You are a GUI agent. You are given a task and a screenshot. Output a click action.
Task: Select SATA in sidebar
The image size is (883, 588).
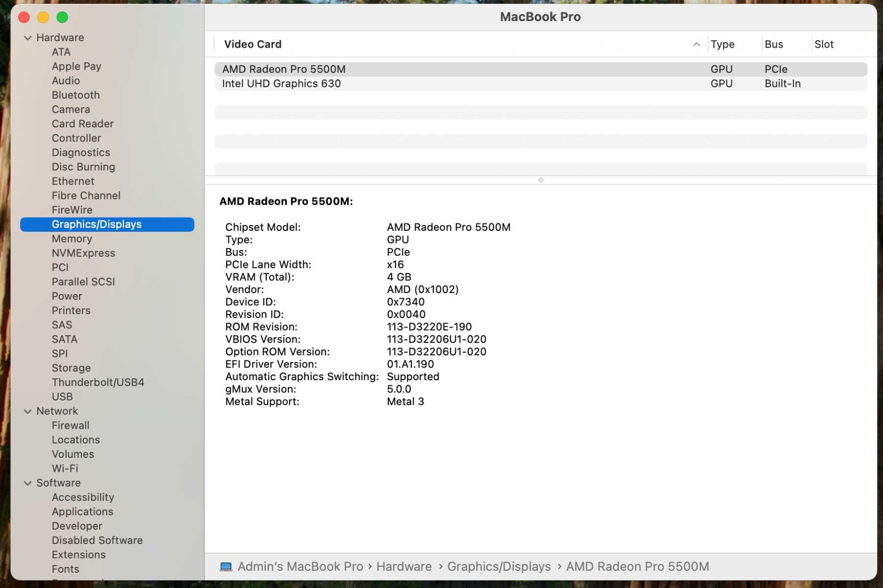click(64, 340)
